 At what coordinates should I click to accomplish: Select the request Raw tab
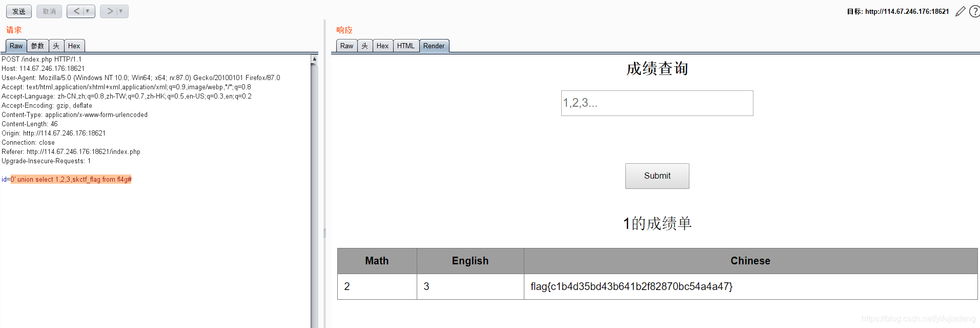[x=16, y=46]
